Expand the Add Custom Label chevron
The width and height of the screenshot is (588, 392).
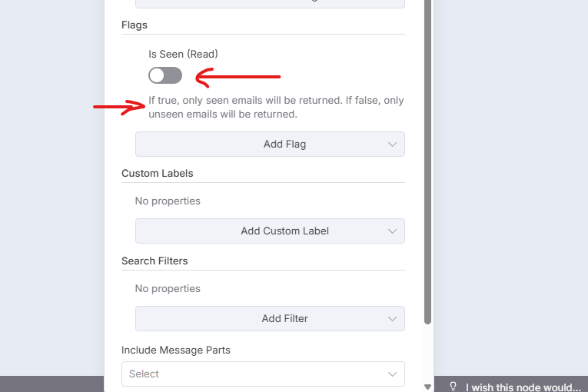(x=393, y=231)
